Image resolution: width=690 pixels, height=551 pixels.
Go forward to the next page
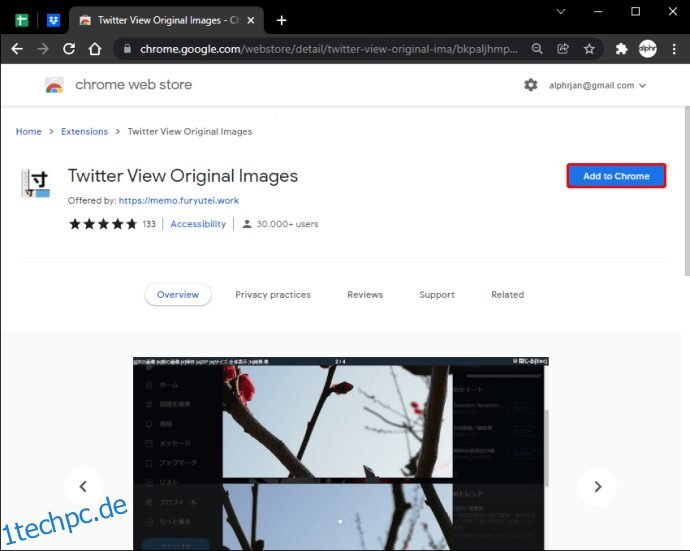click(x=43, y=49)
